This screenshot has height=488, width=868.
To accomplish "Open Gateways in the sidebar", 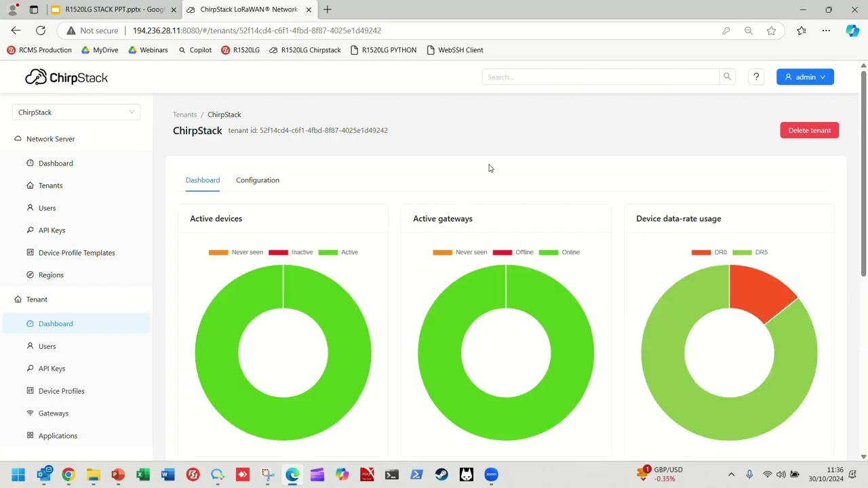I will coord(53,413).
